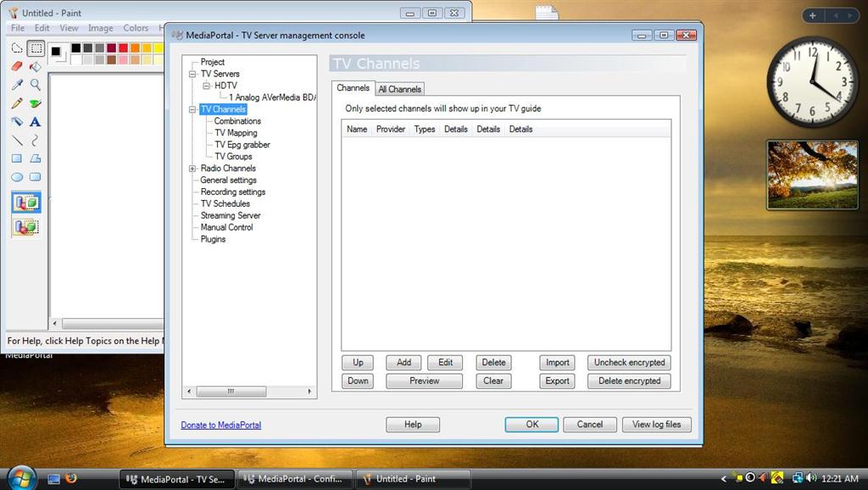Select the Text tool in Paint
The image size is (868, 490).
(36, 122)
